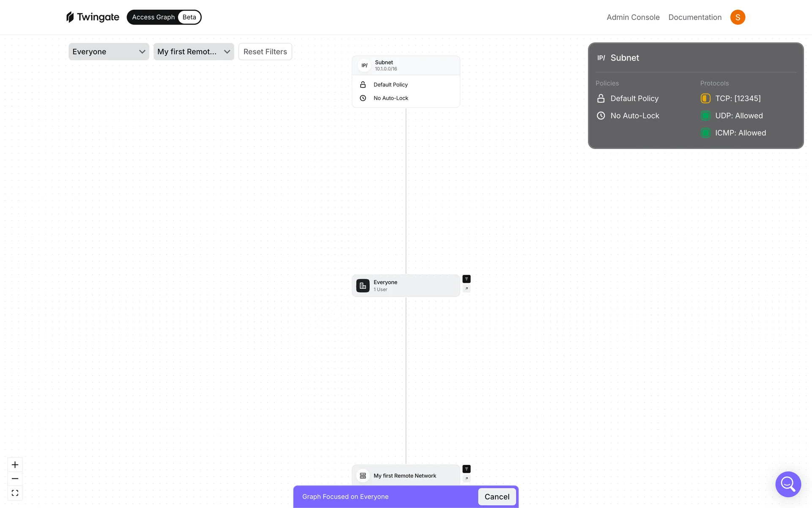
Task: Click Default Policy in Subnet panel
Action: [634, 99]
